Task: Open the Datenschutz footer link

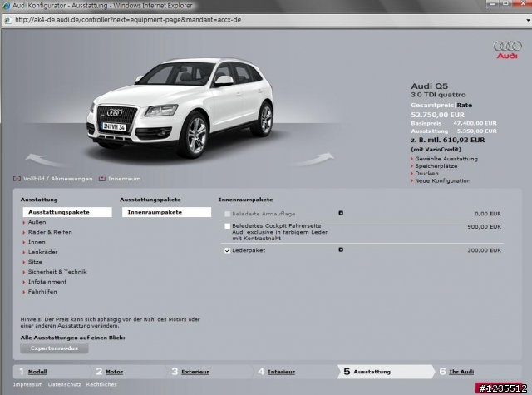Action: click(65, 384)
